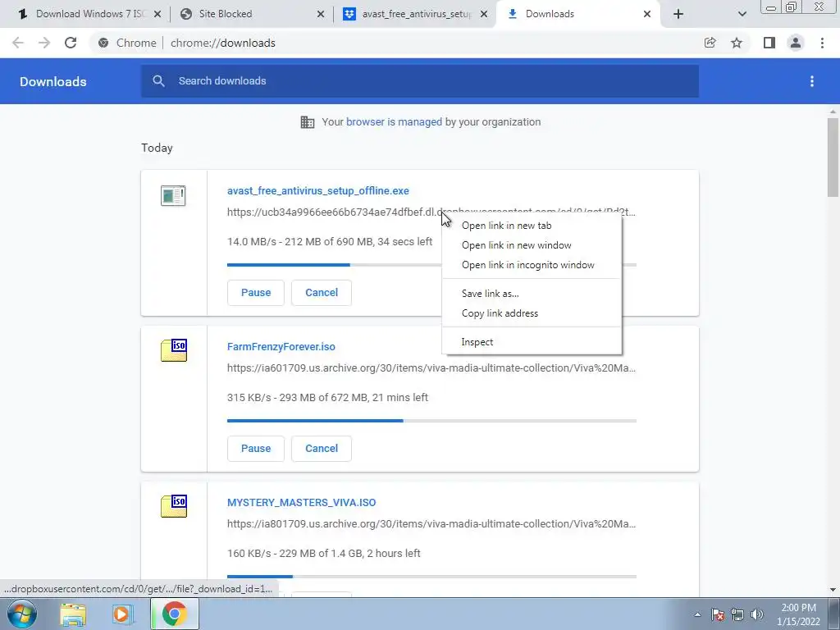Viewport: 840px width, 630px height.
Task: Choose Open link in incognito window
Action: pos(532,265)
